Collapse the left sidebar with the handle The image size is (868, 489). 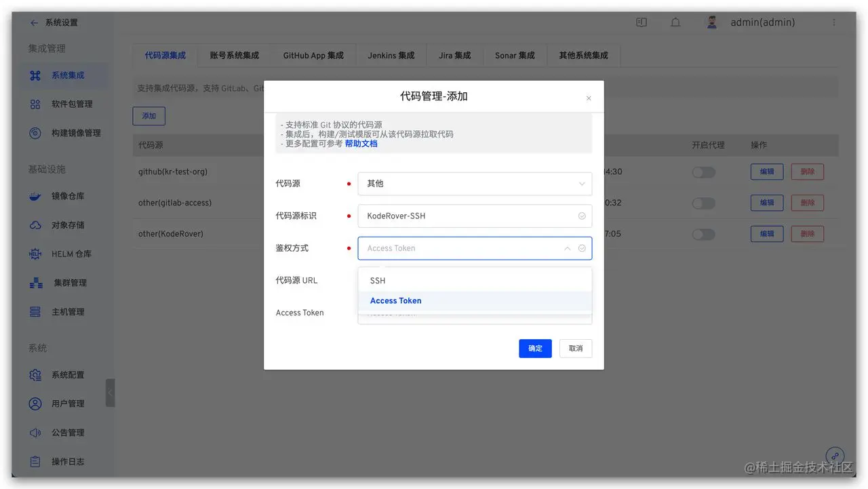(x=111, y=393)
